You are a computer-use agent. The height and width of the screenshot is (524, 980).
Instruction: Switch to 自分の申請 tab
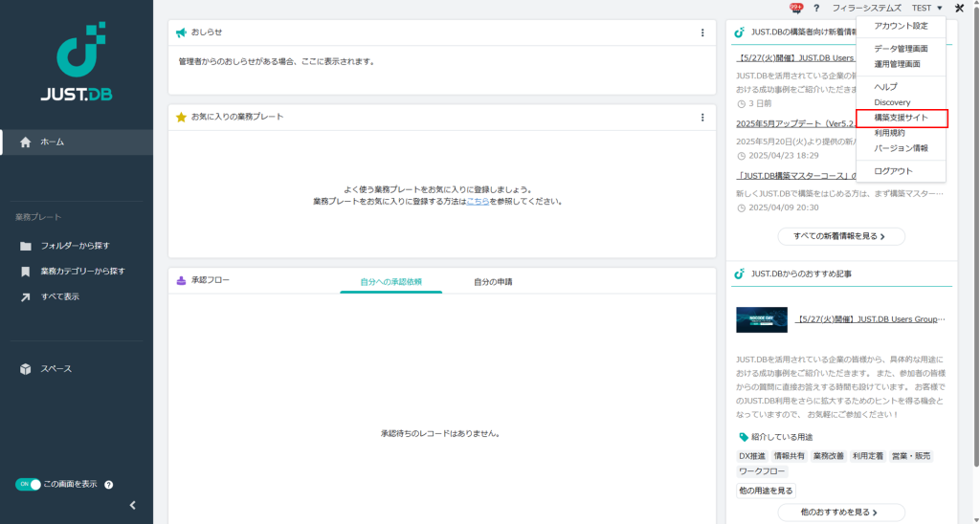tap(493, 282)
